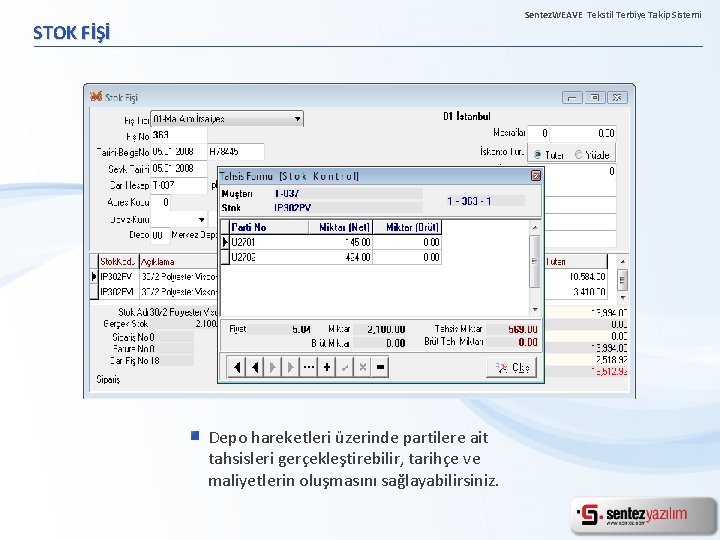Click the Cari Hesap field T-007
Image resolution: width=720 pixels, height=540 pixels.
pyautogui.click(x=179, y=186)
